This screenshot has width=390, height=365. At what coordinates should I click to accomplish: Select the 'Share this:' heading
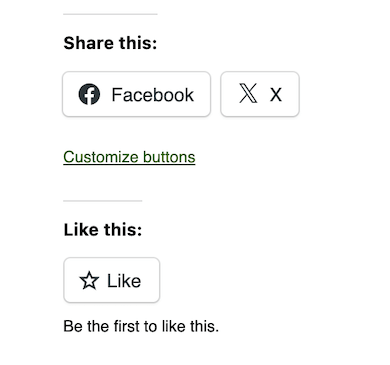point(110,43)
